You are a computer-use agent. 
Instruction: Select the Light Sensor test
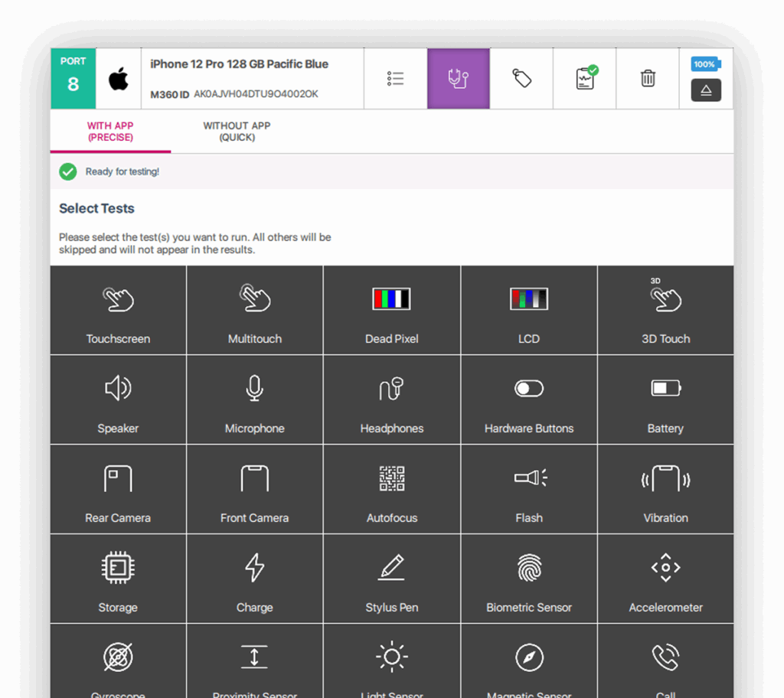[391, 661]
